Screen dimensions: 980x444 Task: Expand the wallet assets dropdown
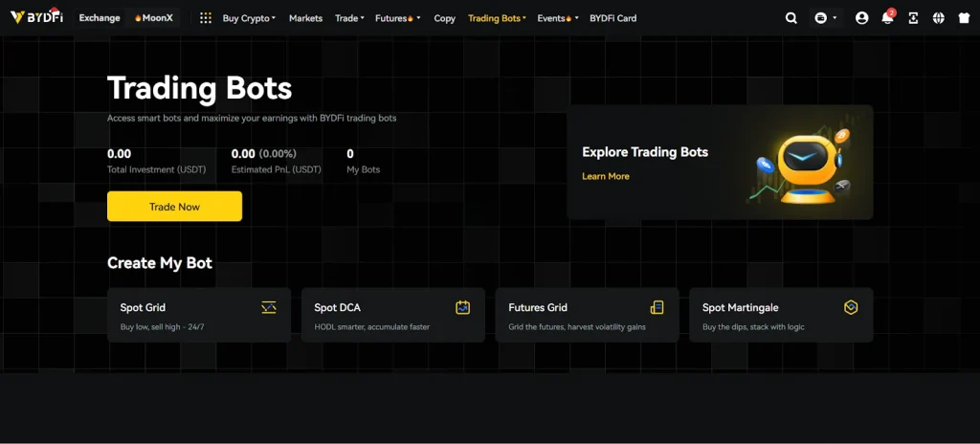point(825,18)
